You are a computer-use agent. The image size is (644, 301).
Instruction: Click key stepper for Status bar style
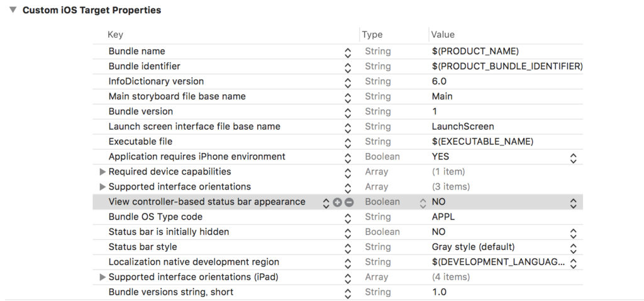(347, 248)
